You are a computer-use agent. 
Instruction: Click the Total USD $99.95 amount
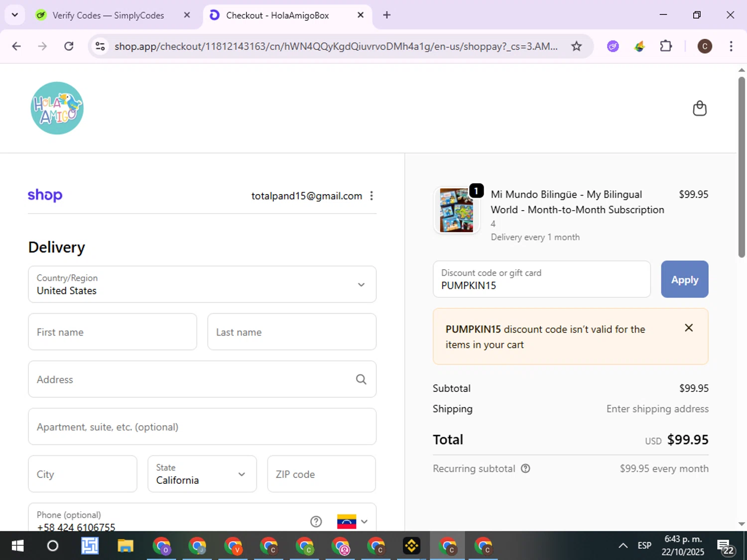click(677, 440)
